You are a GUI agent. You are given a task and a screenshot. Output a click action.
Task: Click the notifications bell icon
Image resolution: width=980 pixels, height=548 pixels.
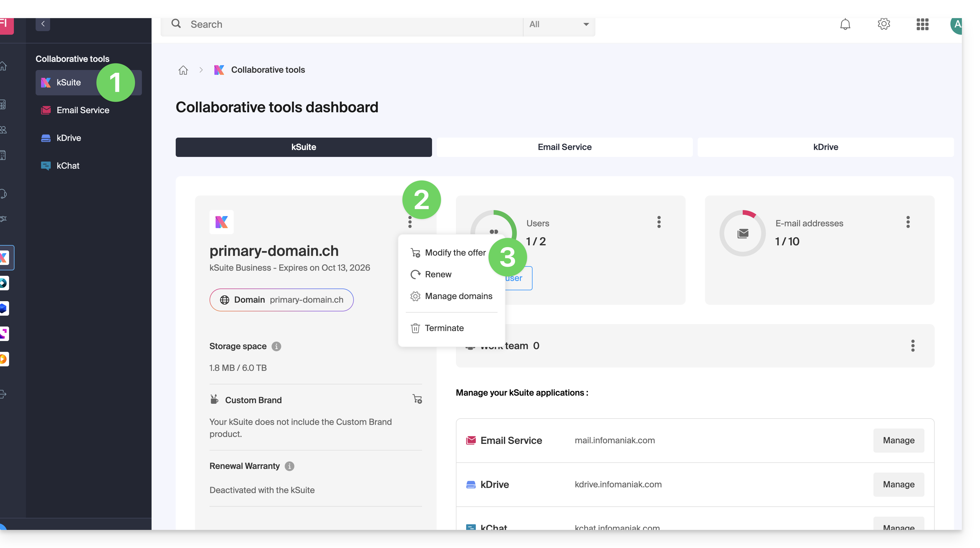point(845,24)
